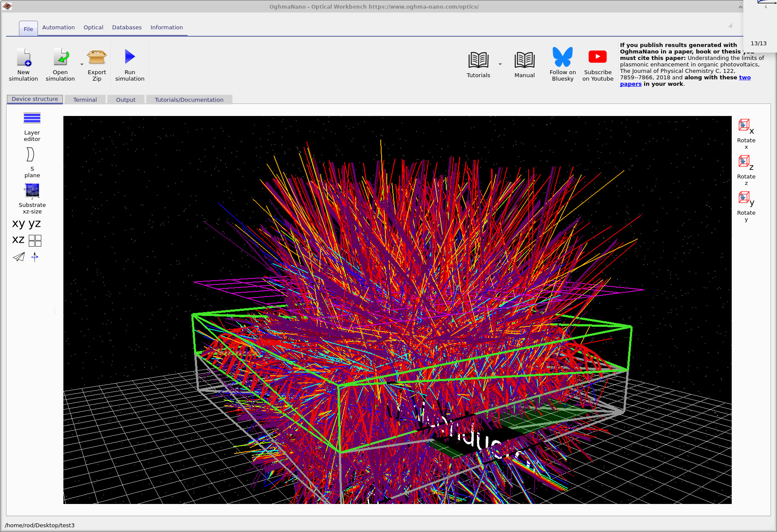
Task: Rotate the 3D view around the x axis
Action: click(745, 125)
